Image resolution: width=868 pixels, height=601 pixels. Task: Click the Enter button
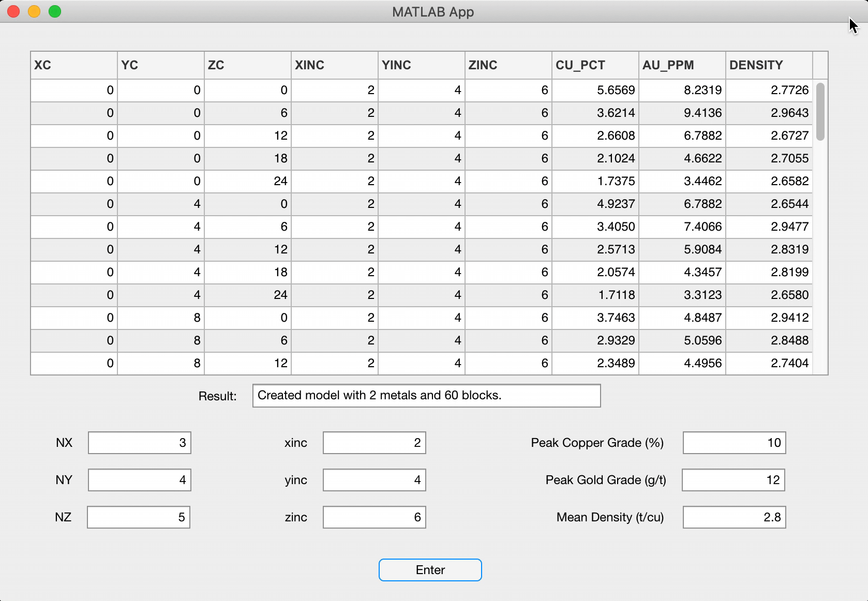point(430,569)
